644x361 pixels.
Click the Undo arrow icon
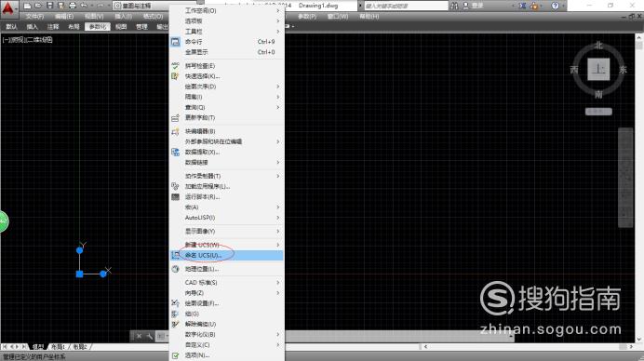tap(84, 6)
